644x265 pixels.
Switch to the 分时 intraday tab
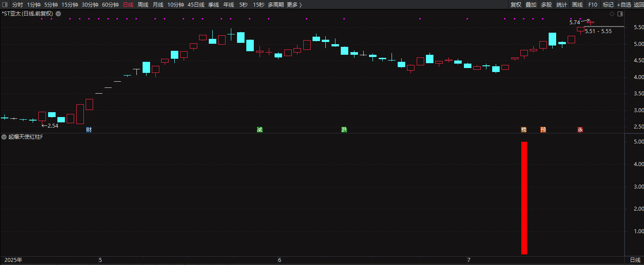point(18,4)
